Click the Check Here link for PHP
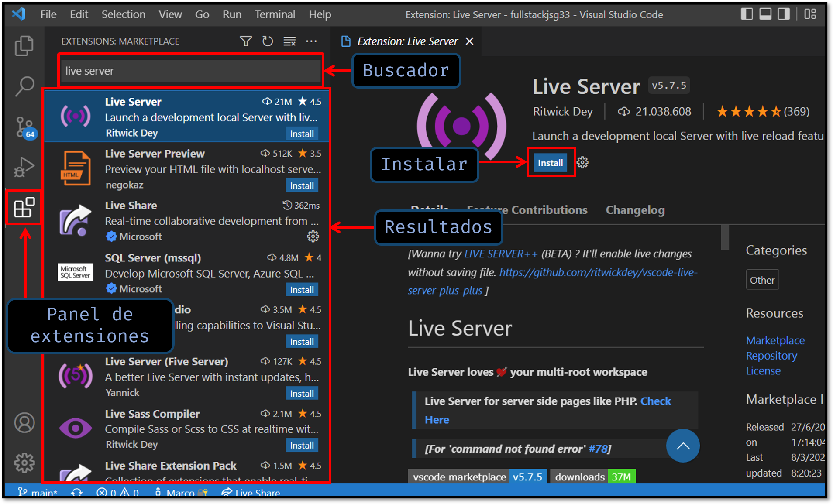This screenshot has width=833, height=504. (x=547, y=410)
